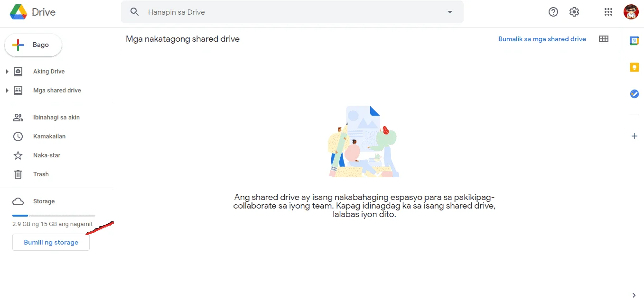Screen dimensions: 644x300
Task: Click the Naka-star star icon
Action: click(x=18, y=155)
